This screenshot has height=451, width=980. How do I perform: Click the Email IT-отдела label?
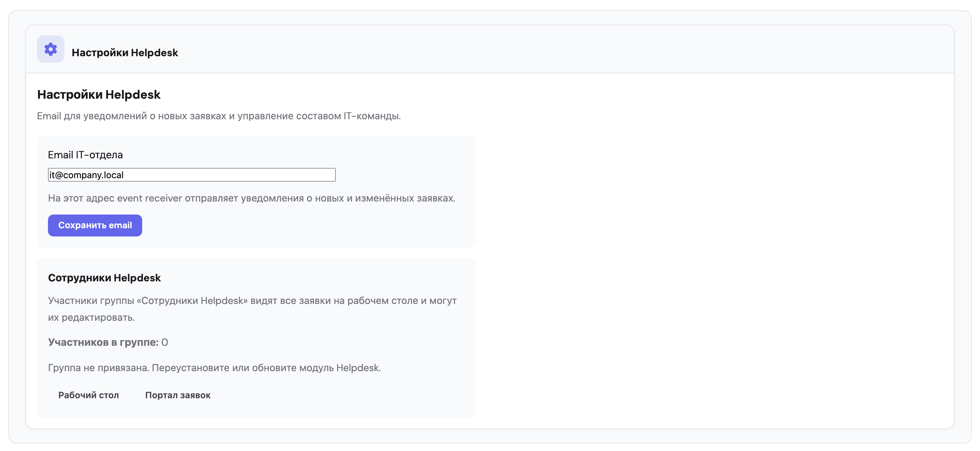tap(85, 155)
